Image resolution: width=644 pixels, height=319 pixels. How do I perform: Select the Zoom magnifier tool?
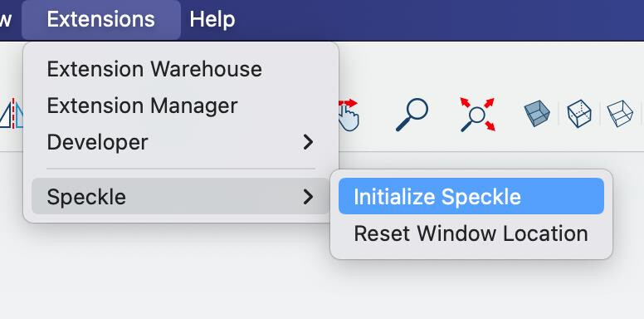click(x=412, y=115)
